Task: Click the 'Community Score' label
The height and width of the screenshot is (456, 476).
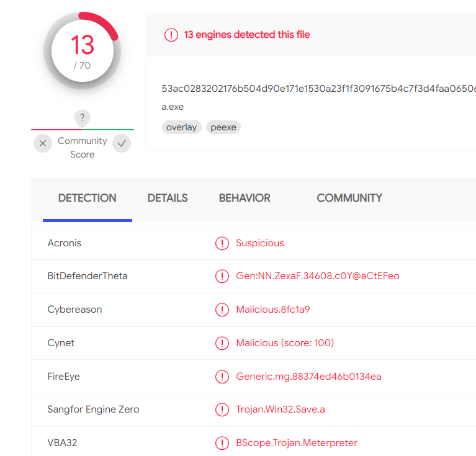Action: [x=83, y=148]
